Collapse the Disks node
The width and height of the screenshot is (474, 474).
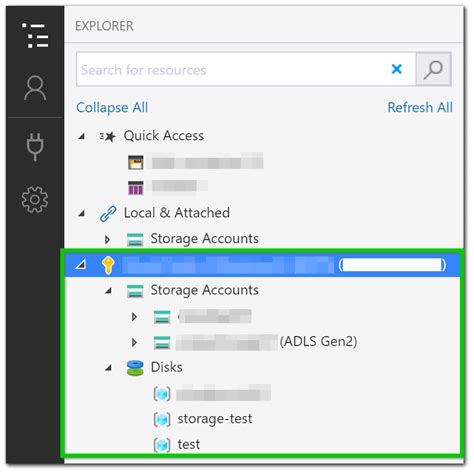[x=108, y=368]
